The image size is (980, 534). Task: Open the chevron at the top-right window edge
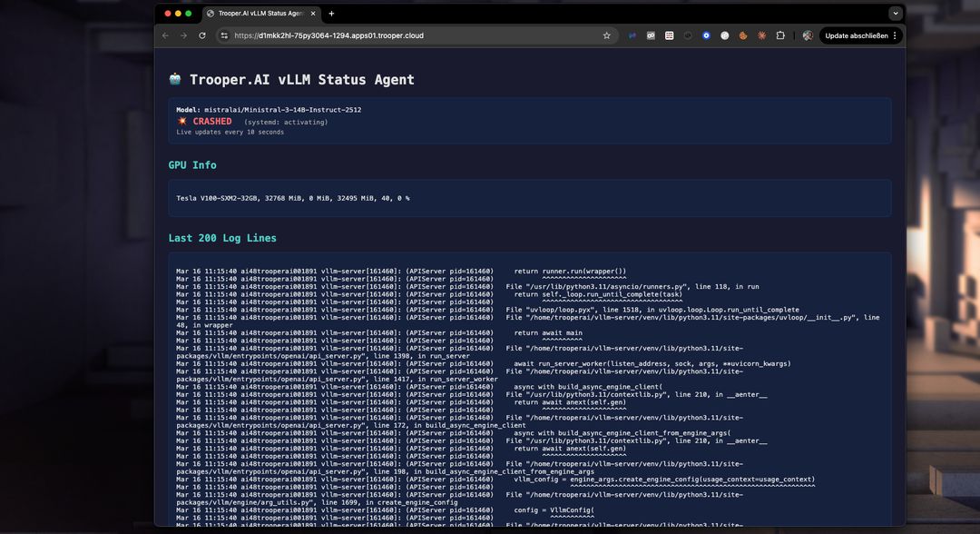[896, 13]
